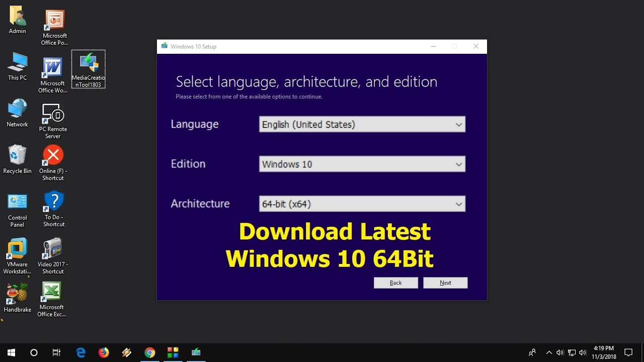
Task: Close the Windows 10 Setup window
Action: pos(476,46)
